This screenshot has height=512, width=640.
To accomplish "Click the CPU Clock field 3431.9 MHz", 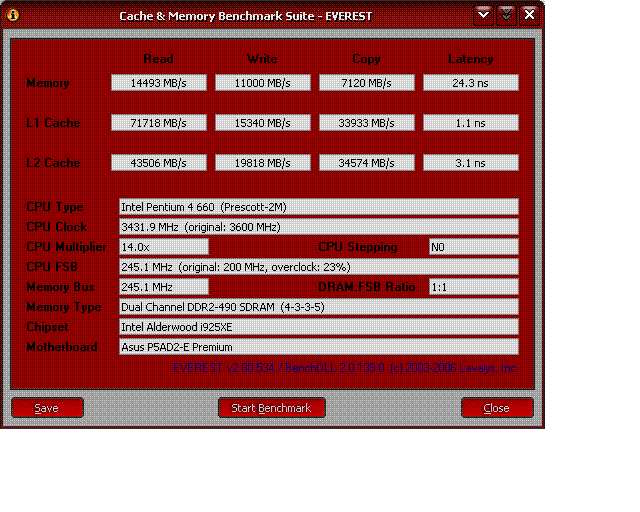I will click(x=319, y=227).
